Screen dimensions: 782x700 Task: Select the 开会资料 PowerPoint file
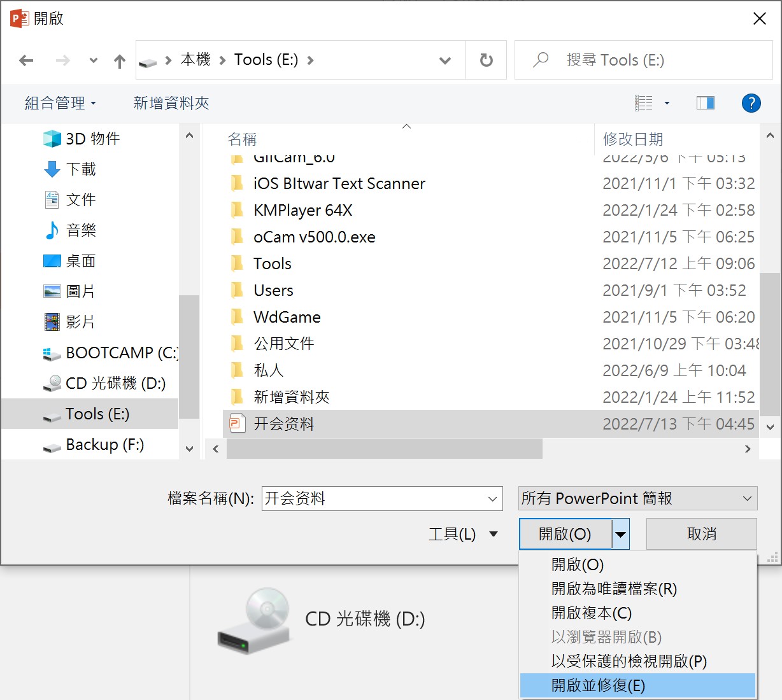pyautogui.click(x=284, y=424)
